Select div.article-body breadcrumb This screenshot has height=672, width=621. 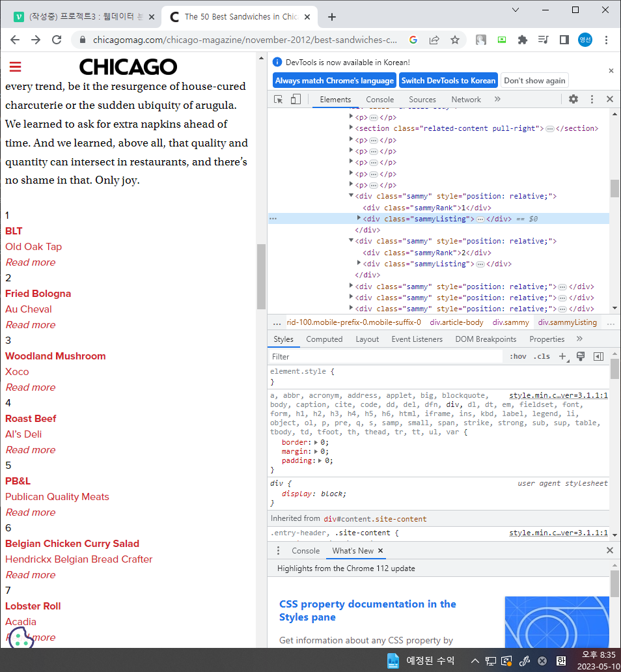(456, 322)
